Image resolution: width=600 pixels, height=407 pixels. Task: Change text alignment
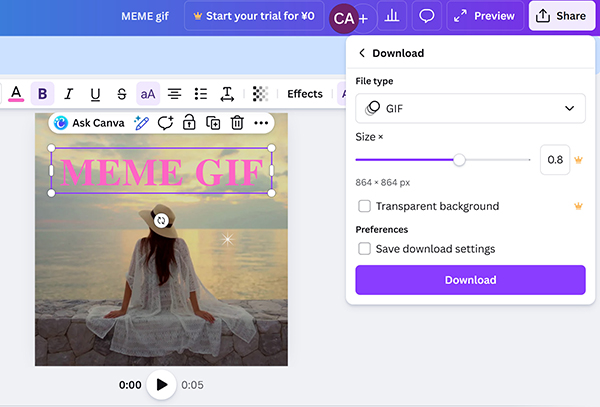point(174,94)
